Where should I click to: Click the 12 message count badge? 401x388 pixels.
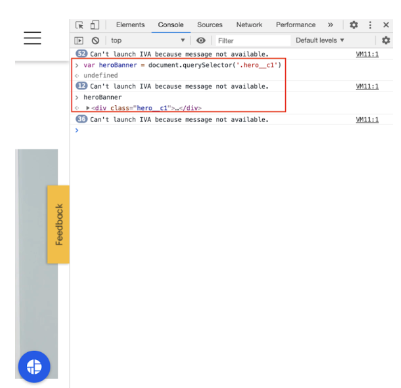click(x=81, y=86)
